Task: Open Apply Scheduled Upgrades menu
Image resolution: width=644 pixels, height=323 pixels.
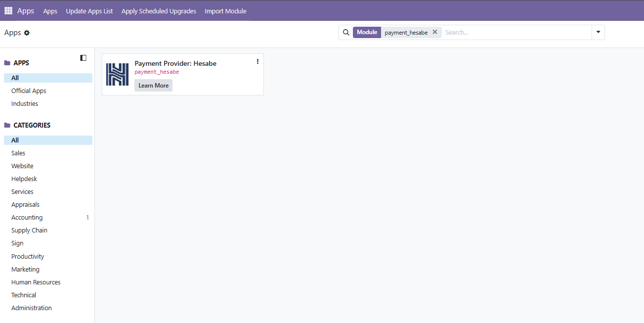Action: [x=159, y=11]
